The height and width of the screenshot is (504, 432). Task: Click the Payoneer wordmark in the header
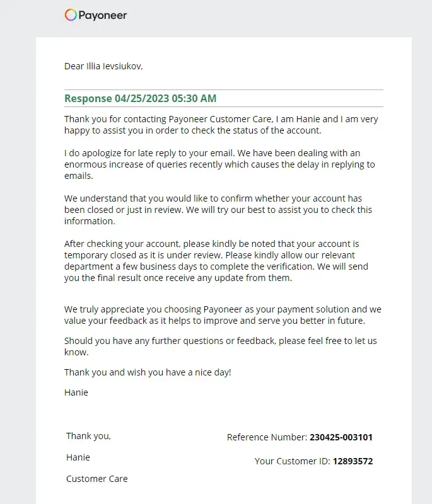(x=103, y=15)
